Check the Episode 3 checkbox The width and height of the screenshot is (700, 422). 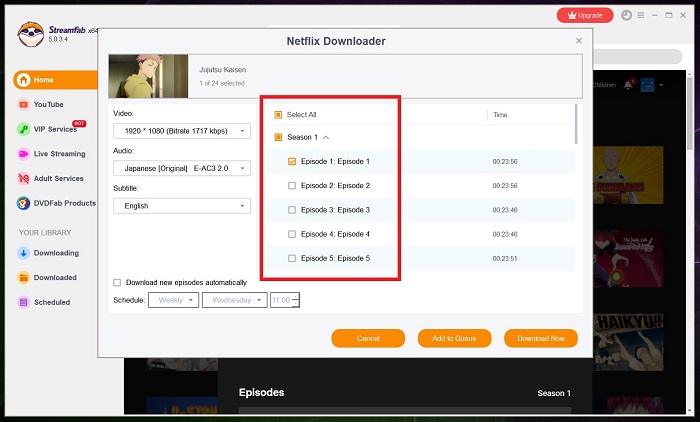point(292,210)
